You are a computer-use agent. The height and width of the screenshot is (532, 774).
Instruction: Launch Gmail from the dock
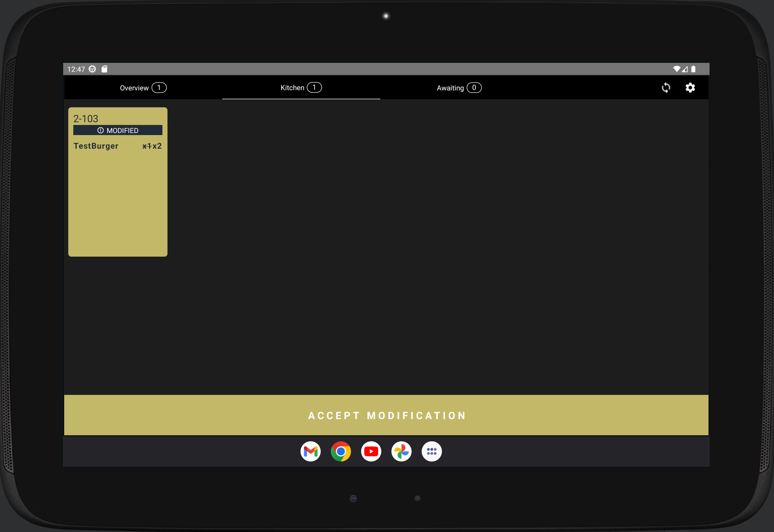pos(310,451)
